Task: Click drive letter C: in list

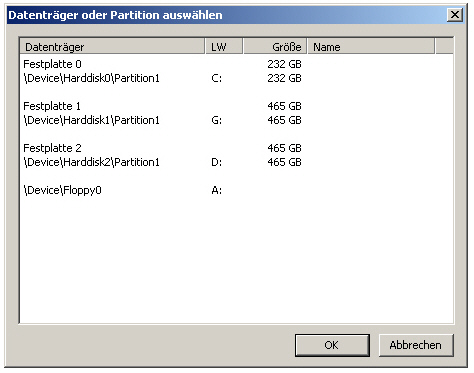Action: tap(217, 78)
